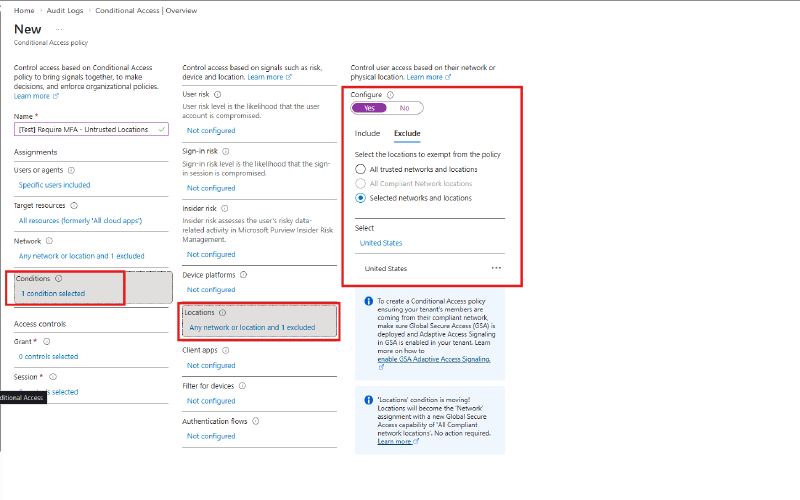The image size is (800, 500).
Task: Open the United States ellipsis options menu
Action: tap(496, 268)
